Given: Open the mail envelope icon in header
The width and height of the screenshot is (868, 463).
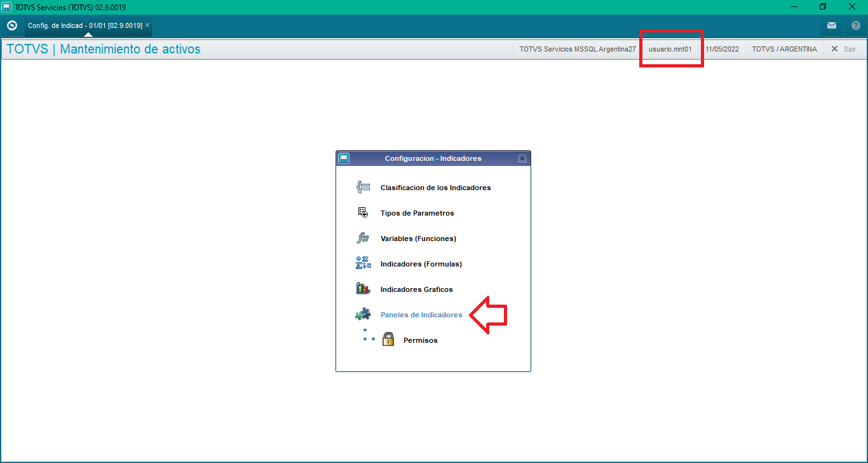Looking at the screenshot, I should 832,26.
